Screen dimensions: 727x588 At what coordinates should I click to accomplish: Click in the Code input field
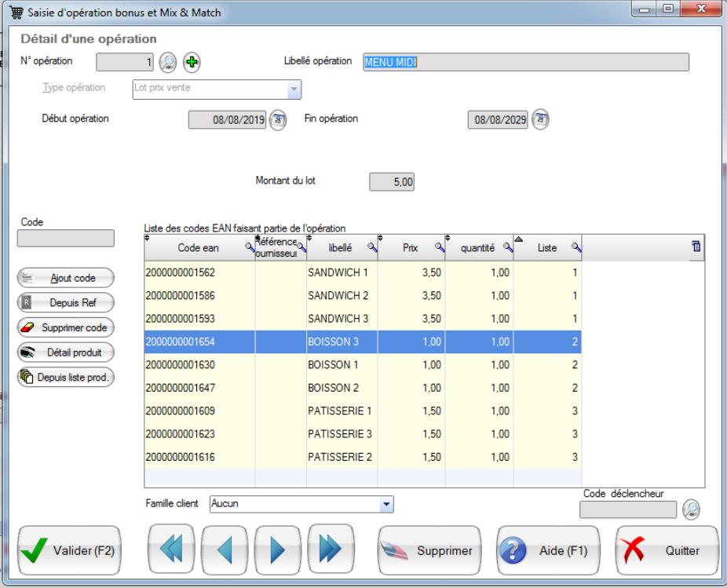(x=65, y=238)
